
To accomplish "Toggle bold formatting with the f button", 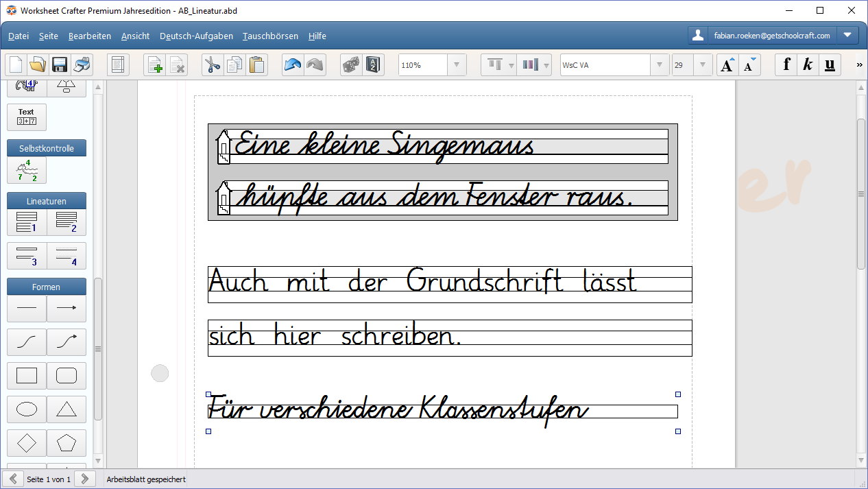I will [x=786, y=65].
